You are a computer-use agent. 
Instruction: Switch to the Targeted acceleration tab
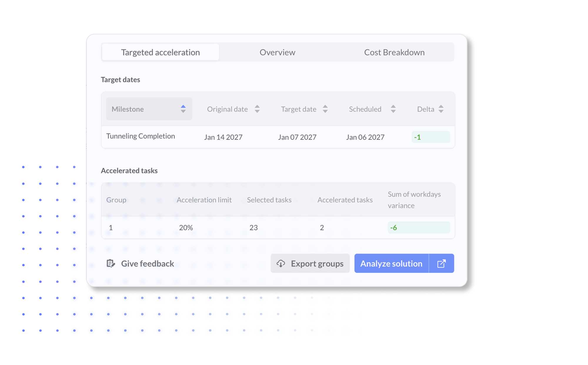pyautogui.click(x=160, y=52)
